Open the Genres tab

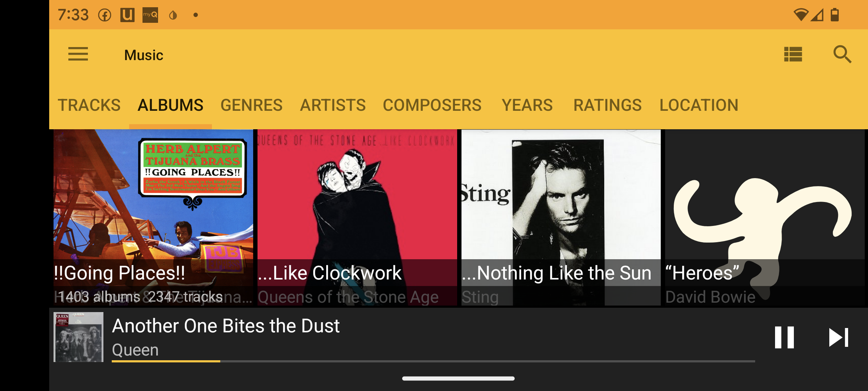[251, 105]
